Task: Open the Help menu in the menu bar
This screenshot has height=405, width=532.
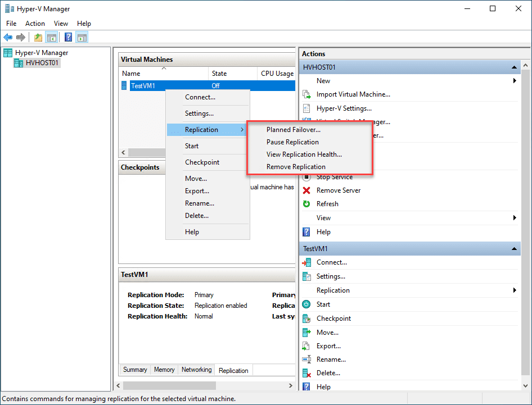Action: 84,24
